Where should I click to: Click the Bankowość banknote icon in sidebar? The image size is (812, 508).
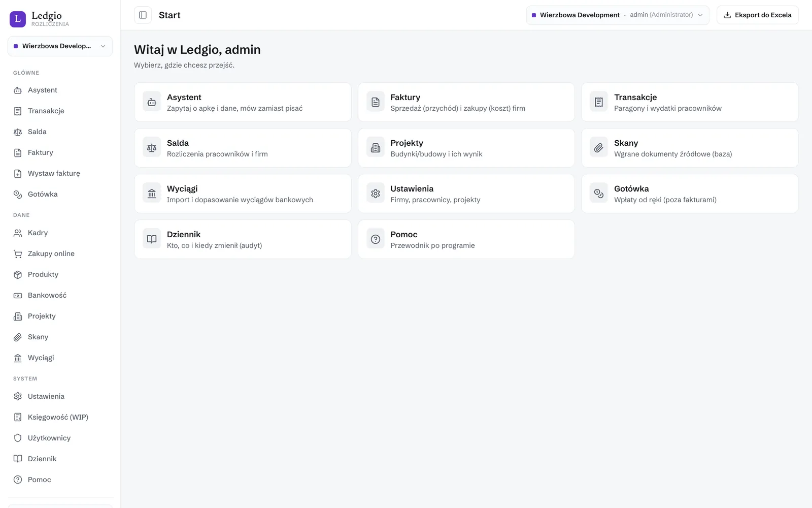[x=18, y=296]
